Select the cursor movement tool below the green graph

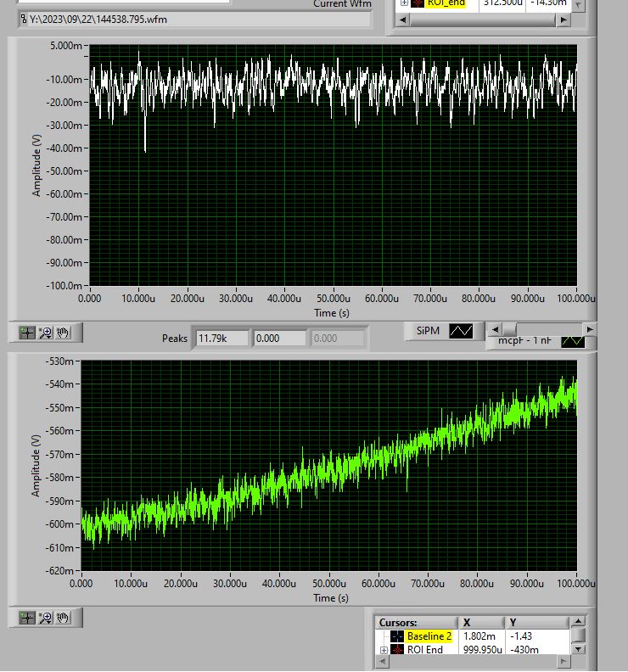pyautogui.click(x=28, y=618)
